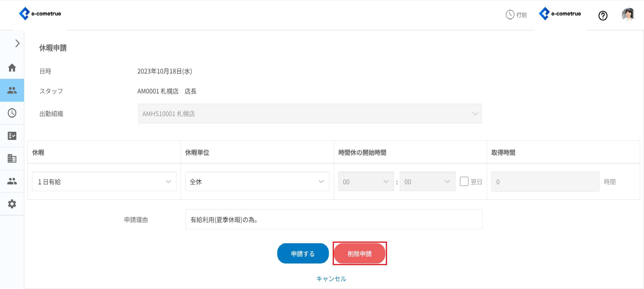
Task: Open the 休暇 dropdown showing 1日有給
Action: point(104,181)
